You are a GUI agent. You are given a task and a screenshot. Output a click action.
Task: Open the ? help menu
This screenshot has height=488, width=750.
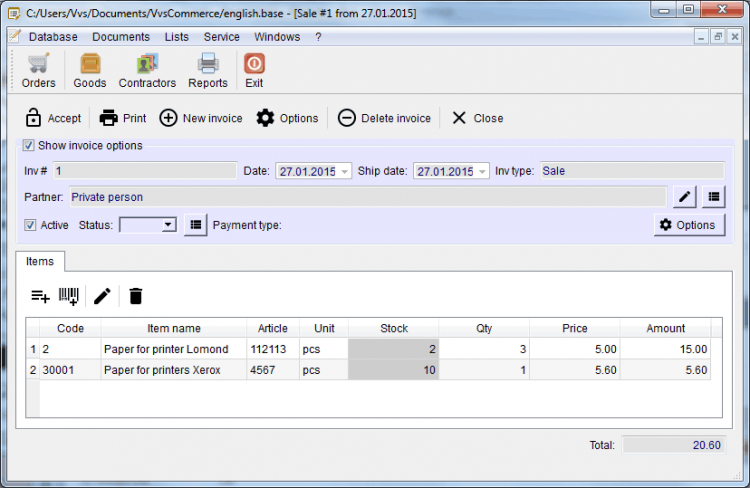coord(318,37)
